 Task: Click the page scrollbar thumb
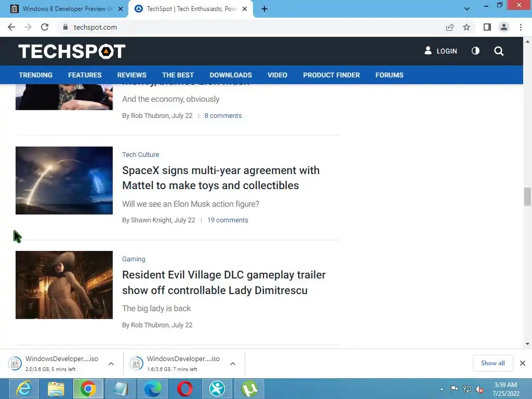[x=527, y=196]
